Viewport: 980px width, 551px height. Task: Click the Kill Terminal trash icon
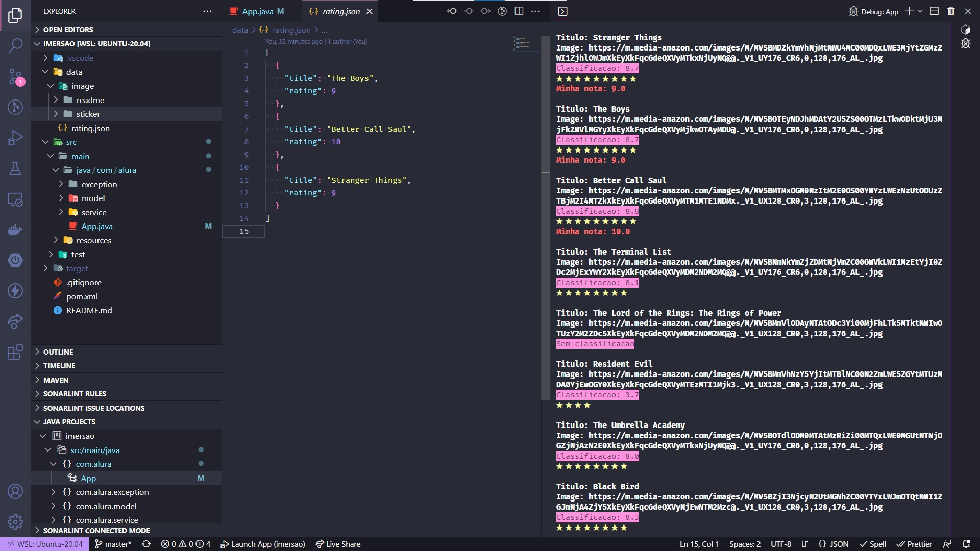point(951,11)
